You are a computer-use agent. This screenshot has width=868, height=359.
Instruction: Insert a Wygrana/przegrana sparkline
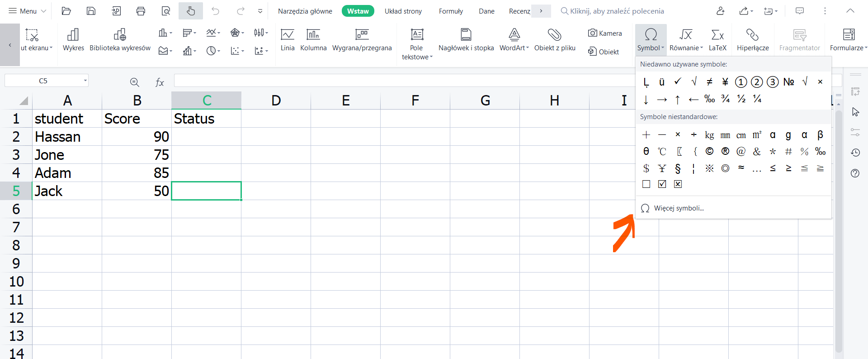pyautogui.click(x=362, y=39)
